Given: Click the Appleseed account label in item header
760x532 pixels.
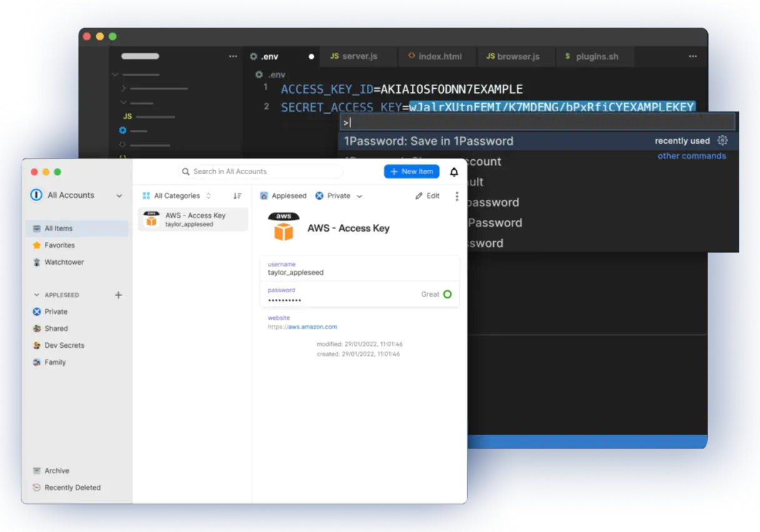Looking at the screenshot, I should [289, 196].
